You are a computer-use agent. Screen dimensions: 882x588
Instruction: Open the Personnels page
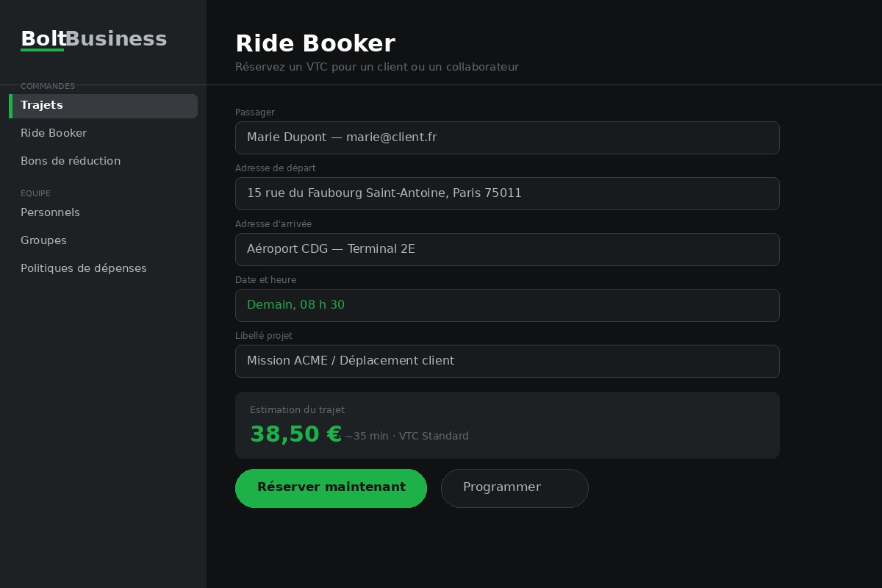[x=50, y=212]
